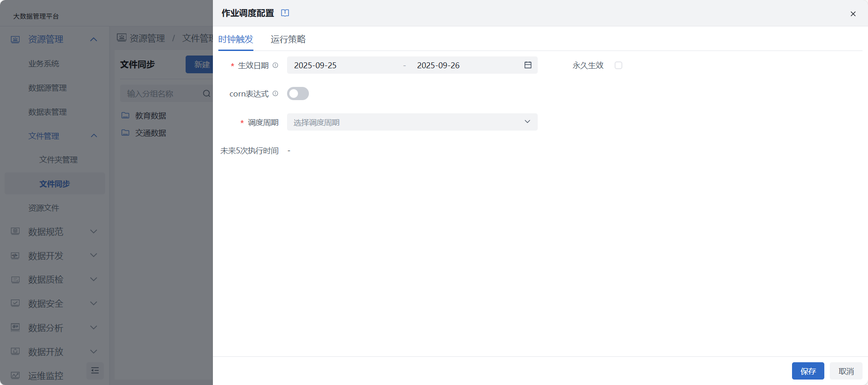The height and width of the screenshot is (385, 868).
Task: Click the 取消 button
Action: [x=846, y=371]
